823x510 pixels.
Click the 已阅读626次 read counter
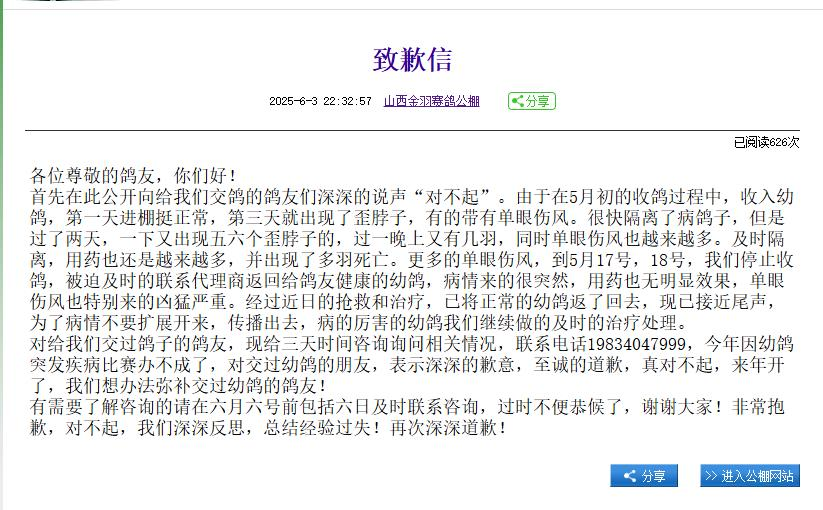[x=766, y=142]
